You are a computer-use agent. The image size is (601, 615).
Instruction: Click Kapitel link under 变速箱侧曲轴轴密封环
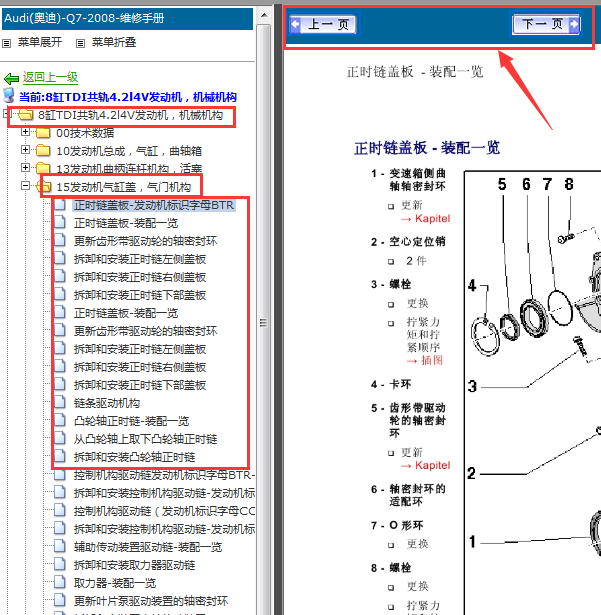pyautogui.click(x=433, y=218)
